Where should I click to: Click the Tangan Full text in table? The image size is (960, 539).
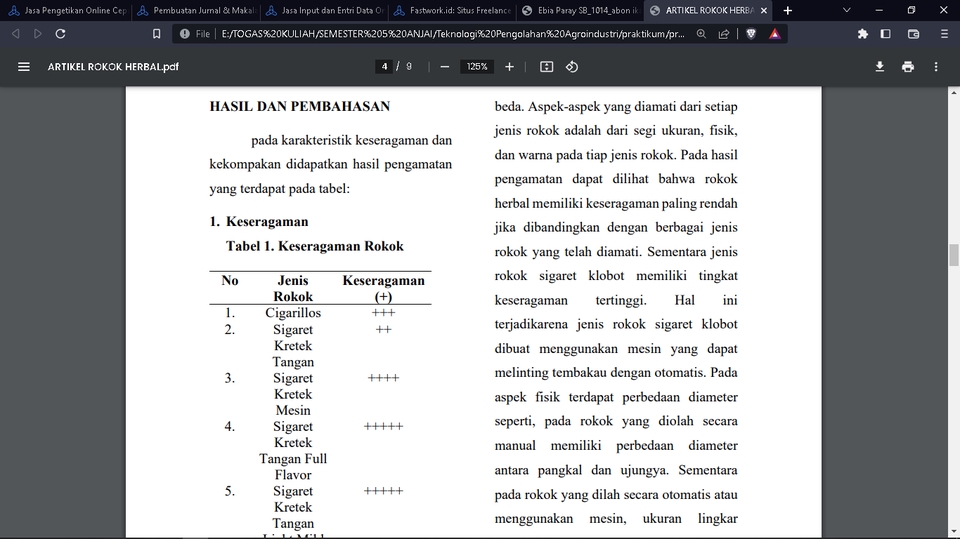(x=293, y=459)
